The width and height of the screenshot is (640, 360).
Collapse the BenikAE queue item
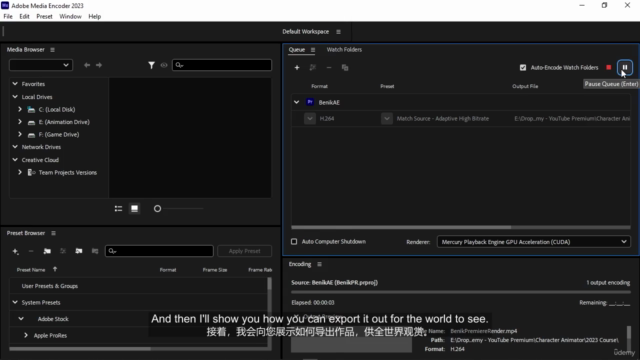point(296,102)
